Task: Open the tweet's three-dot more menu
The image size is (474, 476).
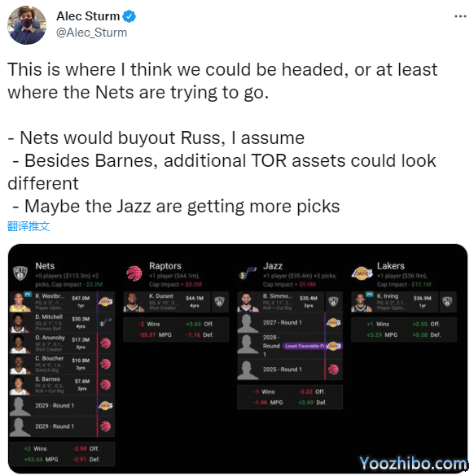Action: (x=460, y=16)
